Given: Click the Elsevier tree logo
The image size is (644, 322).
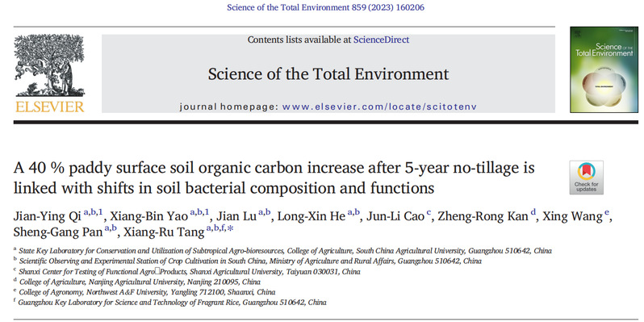Looking at the screenshot, I should [49, 65].
